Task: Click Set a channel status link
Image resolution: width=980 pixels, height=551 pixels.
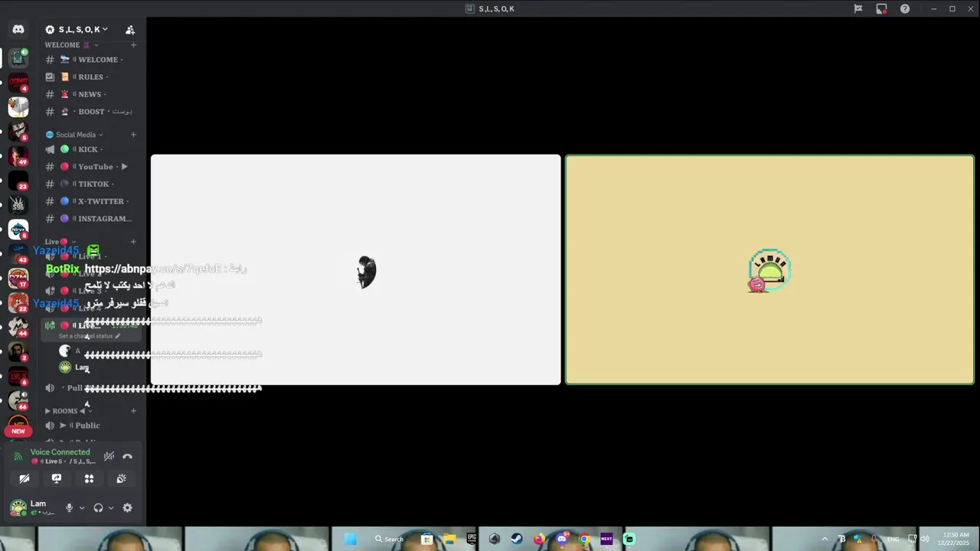Action: [90, 336]
